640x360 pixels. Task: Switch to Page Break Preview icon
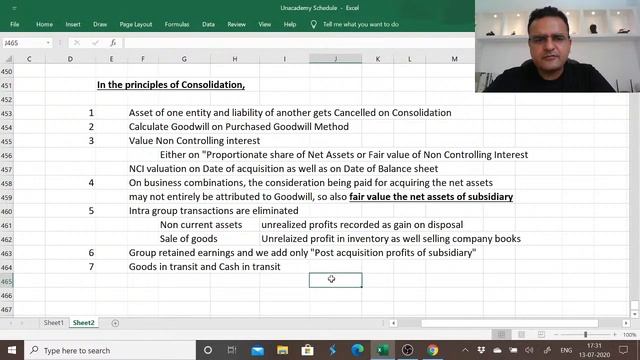point(541,335)
